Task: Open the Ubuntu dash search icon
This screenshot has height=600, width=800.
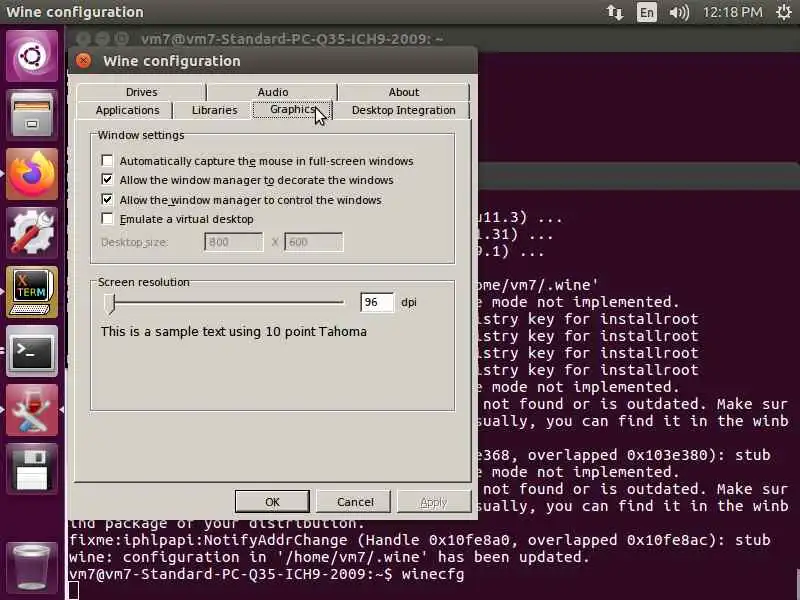Action: pyautogui.click(x=32, y=56)
